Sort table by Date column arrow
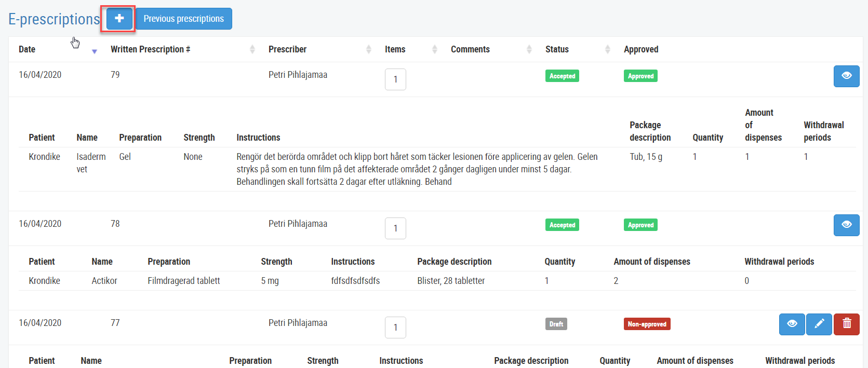 (95, 51)
